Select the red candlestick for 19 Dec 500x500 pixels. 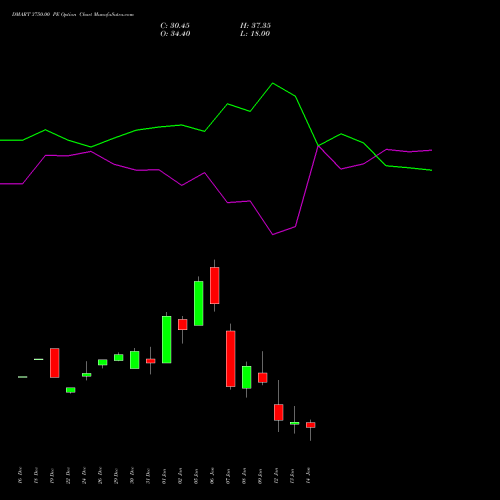click(x=55, y=363)
